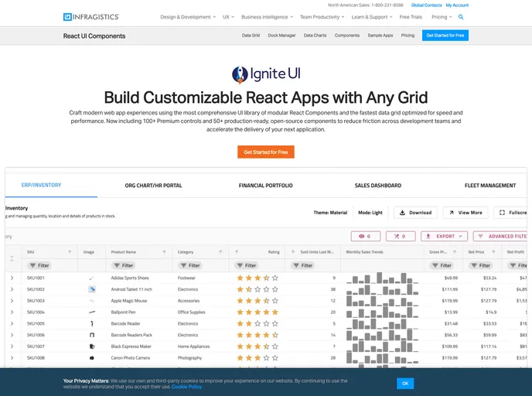The width and height of the screenshot is (532, 396).
Task: Click the Black Espresso Maker product image
Action: (91, 346)
